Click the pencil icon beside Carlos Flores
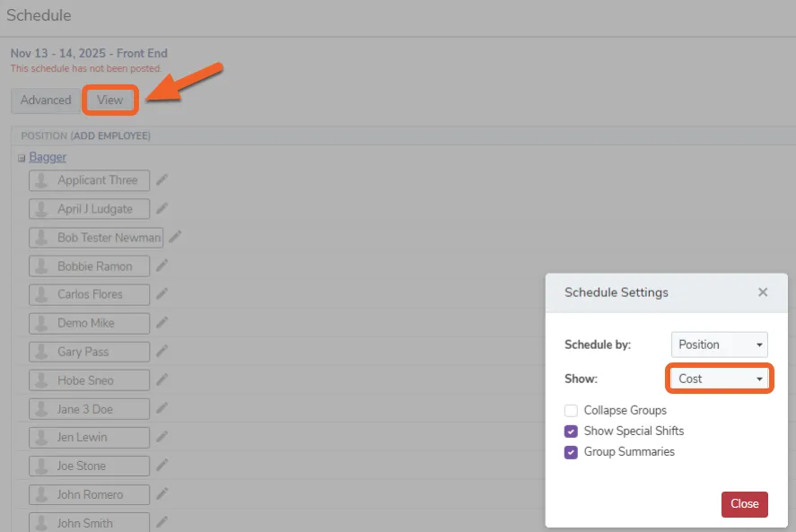Screen dimensions: 796x532 pyautogui.click(x=162, y=294)
